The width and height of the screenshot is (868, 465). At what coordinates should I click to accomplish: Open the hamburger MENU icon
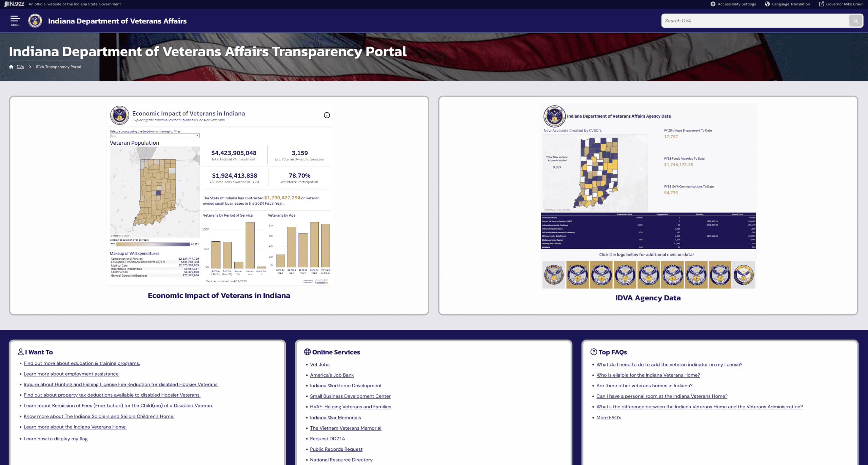tap(15, 20)
